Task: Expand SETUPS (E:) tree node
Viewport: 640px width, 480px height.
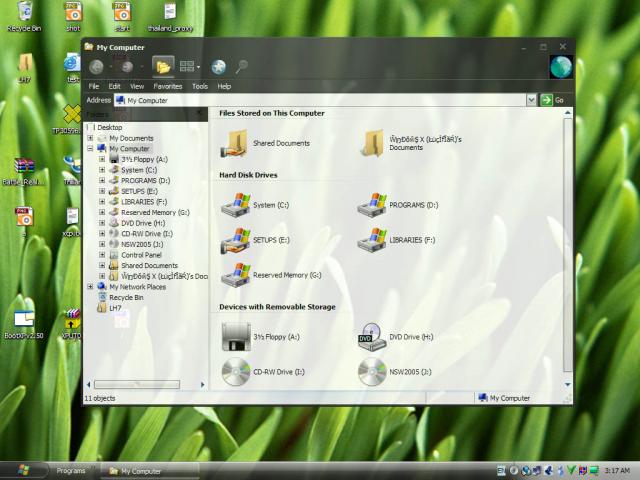Action: [x=102, y=191]
